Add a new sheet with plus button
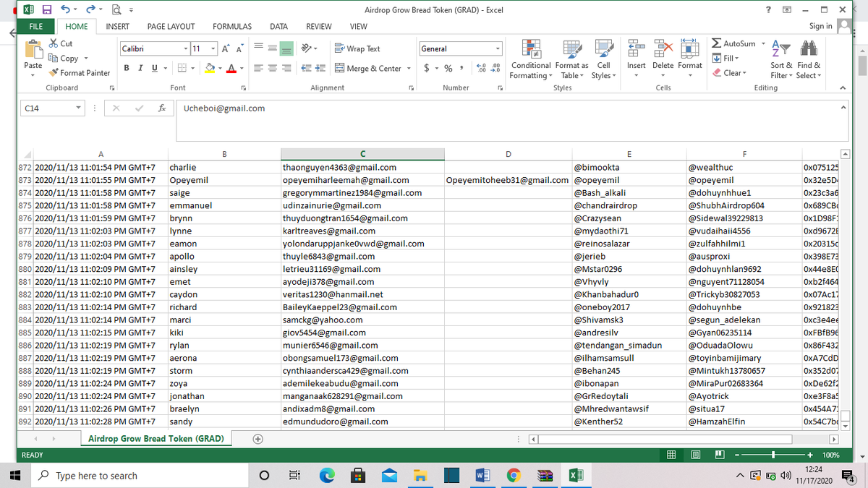The height and width of the screenshot is (488, 868). [258, 439]
